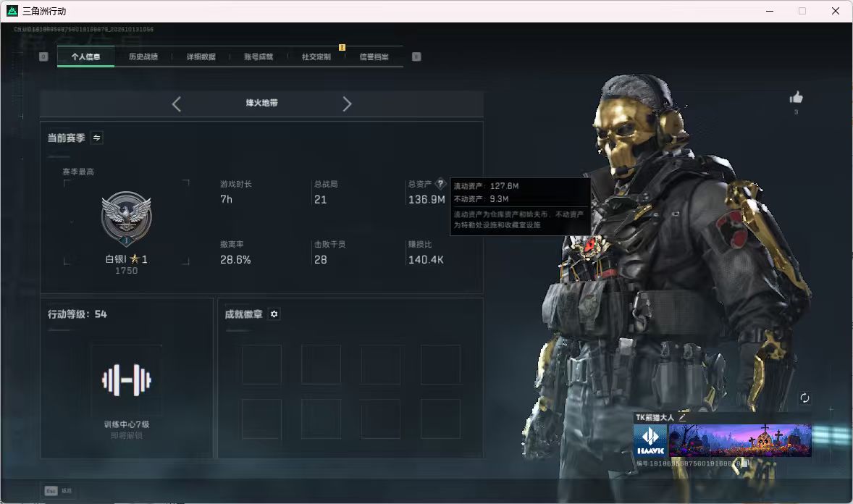Screen dimensions: 853x504
Task: Click the 烽火地带 mode title
Action: click(x=261, y=103)
